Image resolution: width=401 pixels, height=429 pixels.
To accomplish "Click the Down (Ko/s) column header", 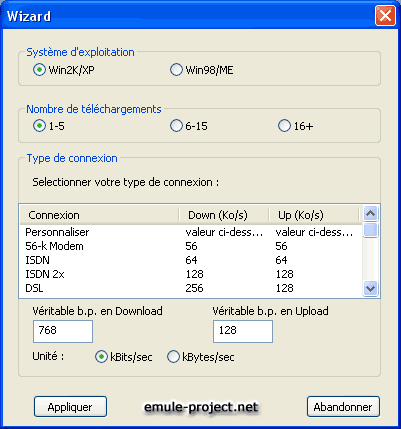I will pos(224,215).
